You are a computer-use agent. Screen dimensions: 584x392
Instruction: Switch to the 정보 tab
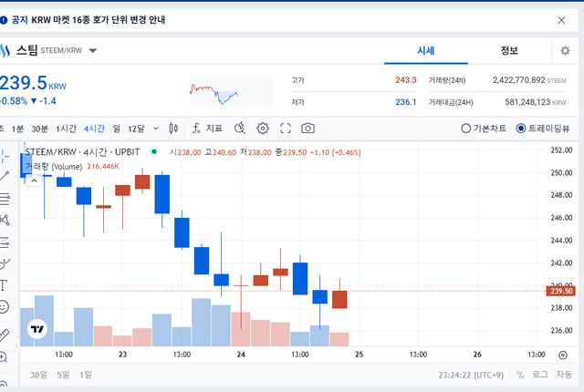[509, 50]
